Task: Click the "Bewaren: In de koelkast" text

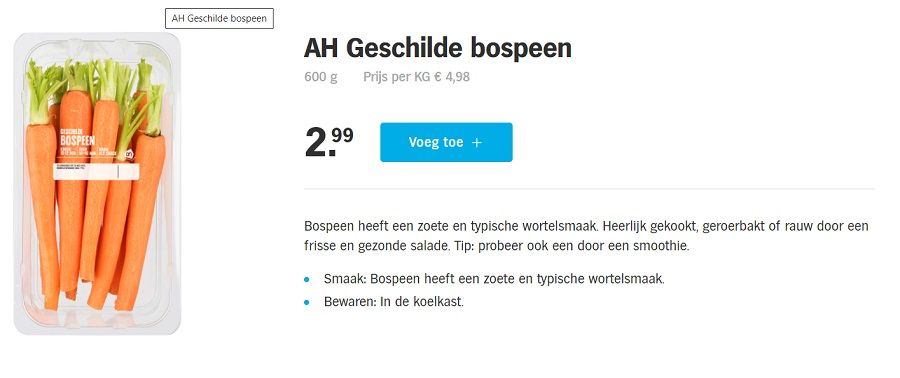Action: point(393,302)
